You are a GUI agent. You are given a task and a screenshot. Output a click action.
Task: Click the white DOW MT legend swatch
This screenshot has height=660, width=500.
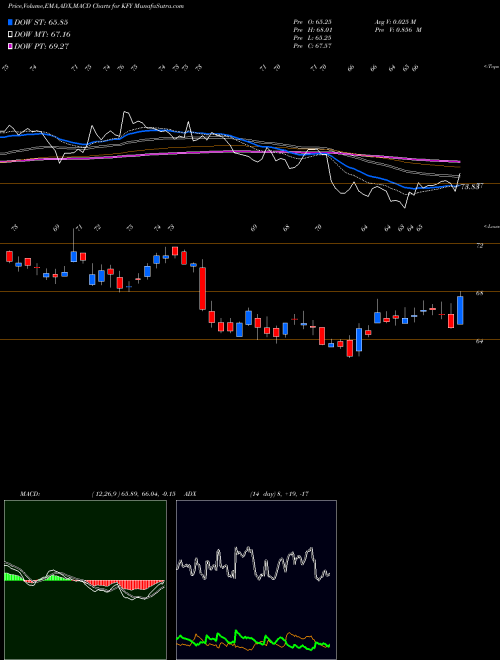(x=11, y=35)
